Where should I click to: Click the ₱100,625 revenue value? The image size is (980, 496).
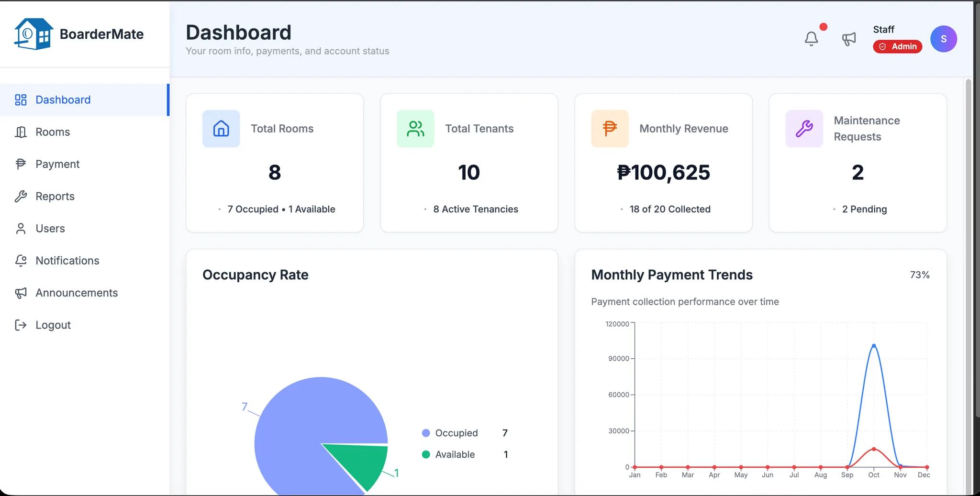tap(663, 172)
